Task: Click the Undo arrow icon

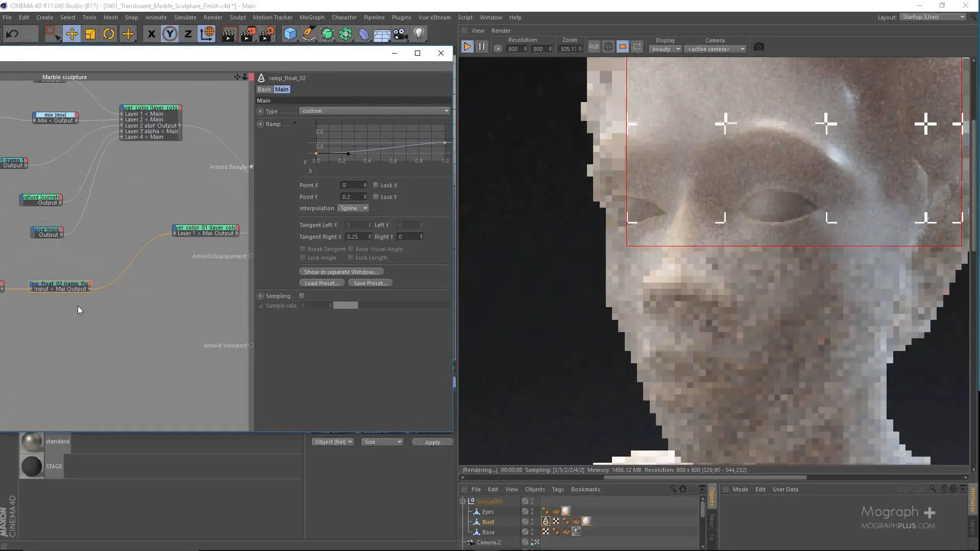Action: point(12,34)
